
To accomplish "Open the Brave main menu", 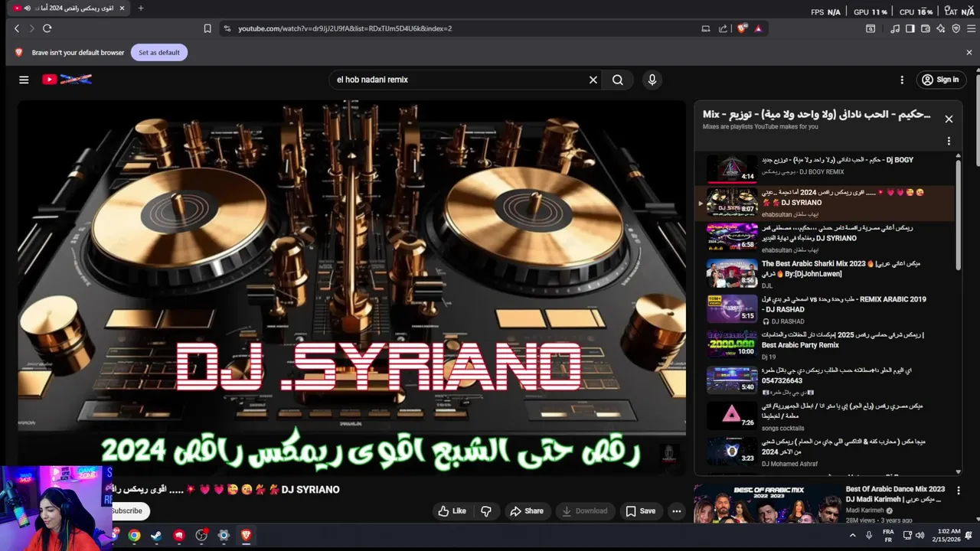I will [x=971, y=28].
